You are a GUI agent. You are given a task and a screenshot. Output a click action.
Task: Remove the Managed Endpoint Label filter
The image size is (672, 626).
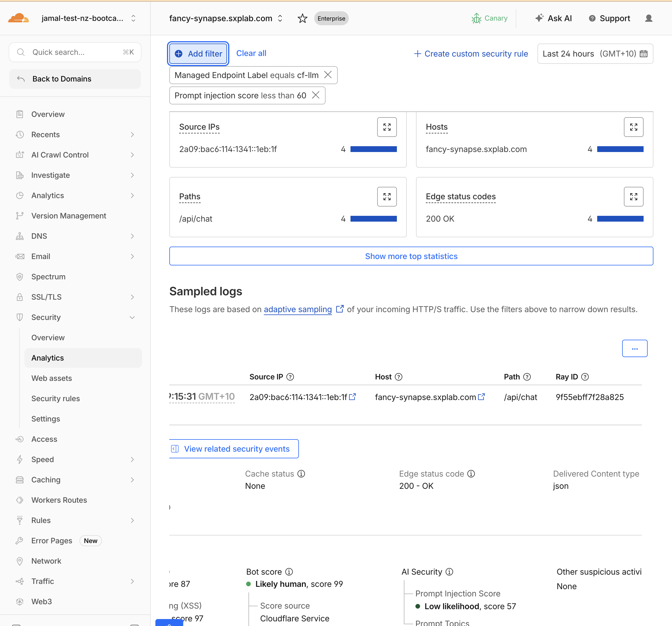pos(328,75)
